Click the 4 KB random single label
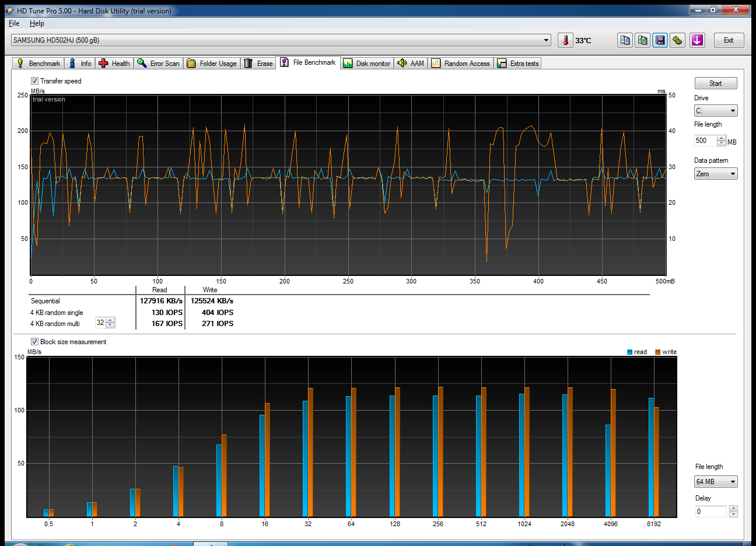 [57, 313]
